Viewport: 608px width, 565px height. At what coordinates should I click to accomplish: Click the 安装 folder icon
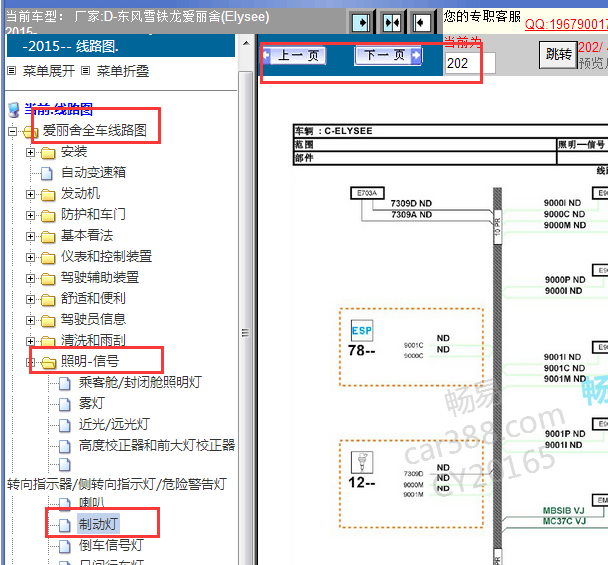(x=48, y=153)
